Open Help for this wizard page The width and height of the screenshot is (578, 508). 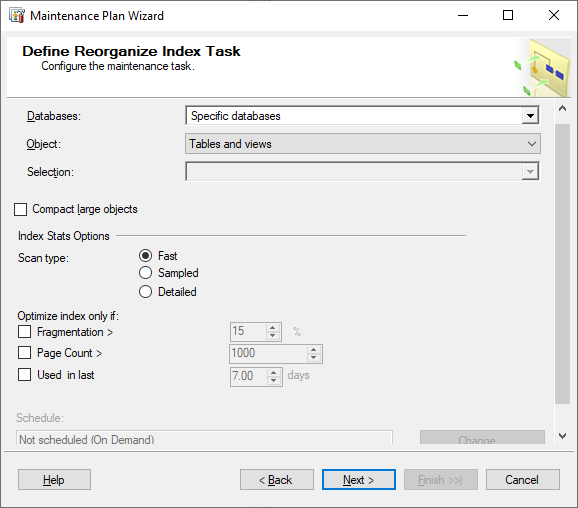pos(54,479)
